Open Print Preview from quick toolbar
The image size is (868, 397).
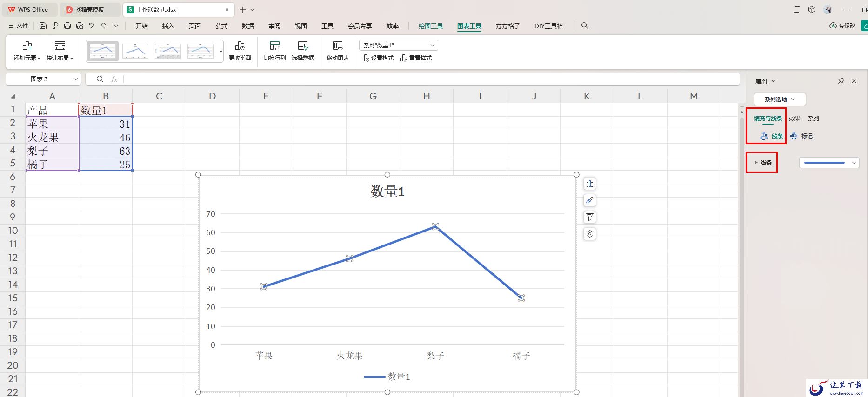point(80,26)
